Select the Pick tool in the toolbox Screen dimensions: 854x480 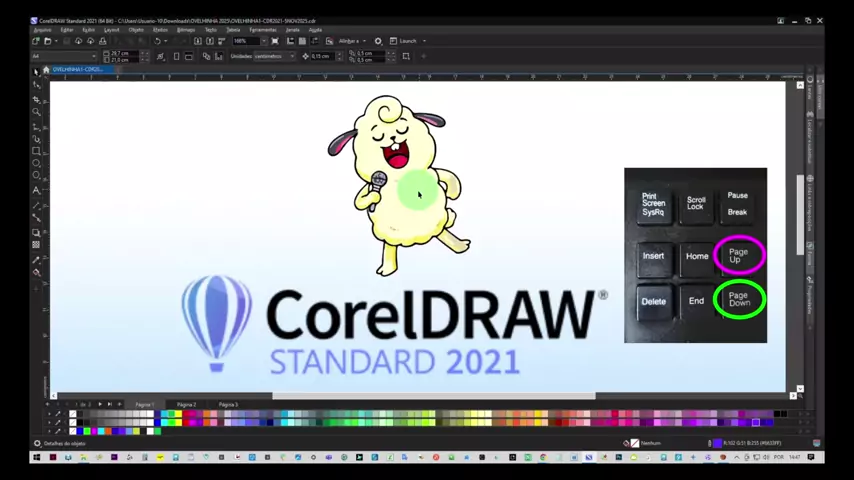point(36,72)
